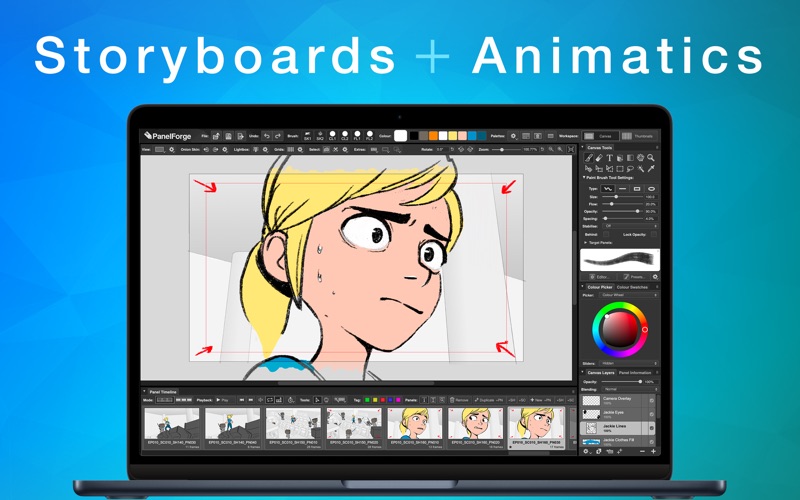Select the Magnifier zoom tool in Canvas Tools
The width and height of the screenshot is (800, 500).
(651, 158)
